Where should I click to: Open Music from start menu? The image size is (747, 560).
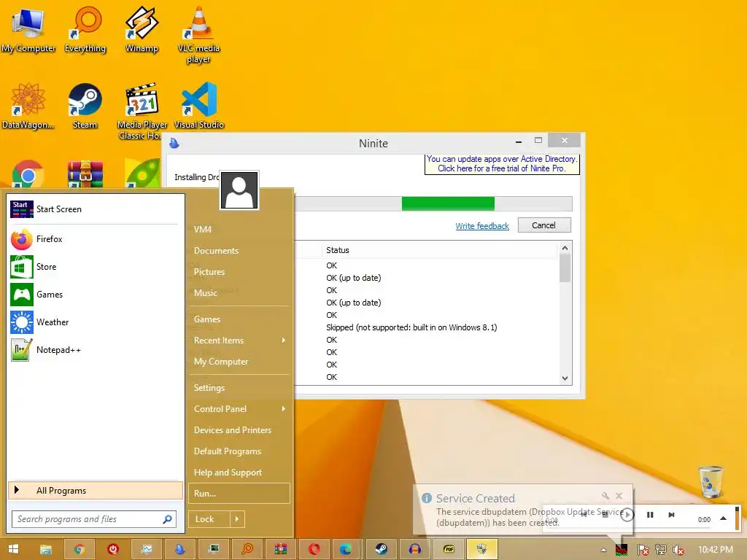click(239, 293)
